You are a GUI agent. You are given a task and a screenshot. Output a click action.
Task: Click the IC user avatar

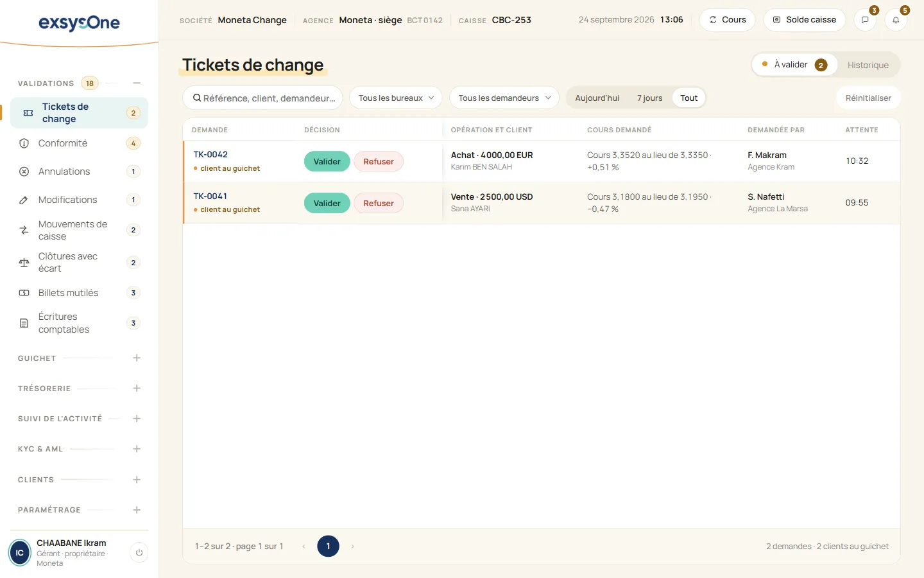[20, 552]
